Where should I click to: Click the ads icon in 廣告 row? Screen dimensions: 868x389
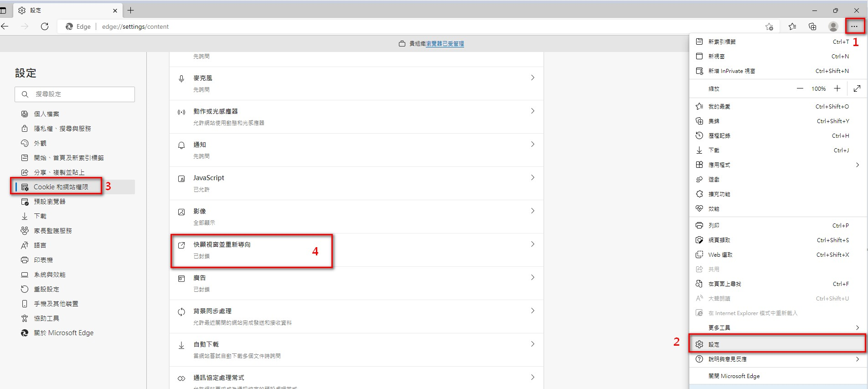181,279
